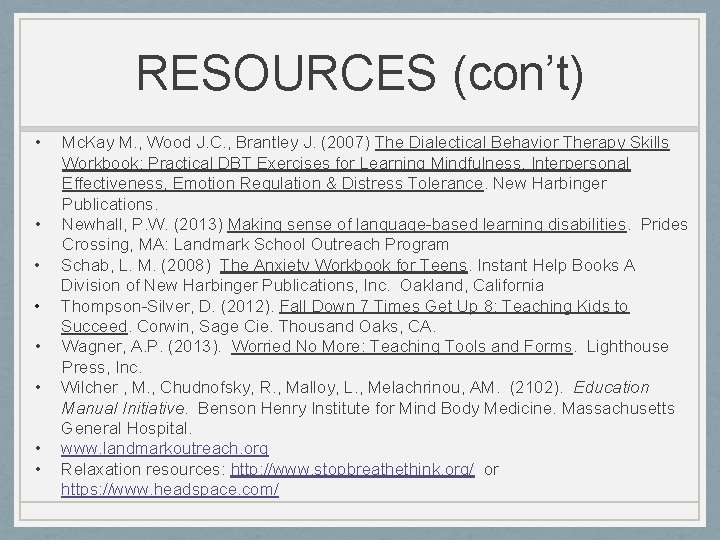Click 'Making sense of language-based learning disabilities' title

tap(427, 225)
